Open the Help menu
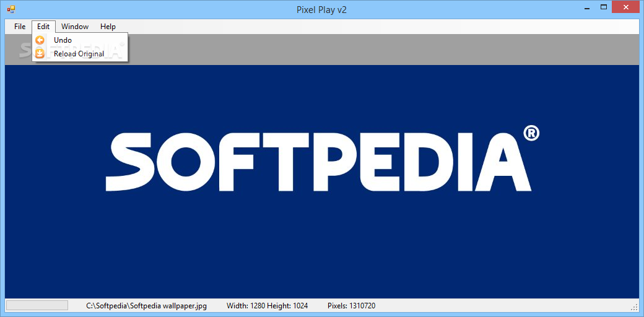644x317 pixels. 108,26
